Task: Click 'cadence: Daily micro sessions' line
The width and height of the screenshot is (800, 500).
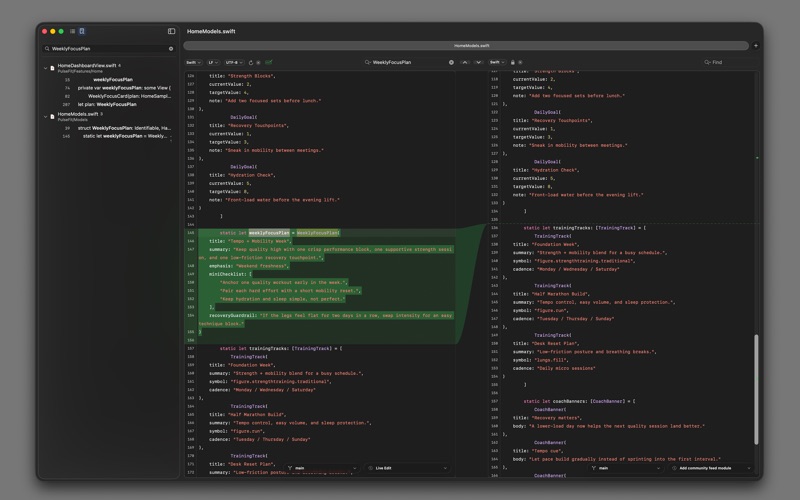Action: 554,368
